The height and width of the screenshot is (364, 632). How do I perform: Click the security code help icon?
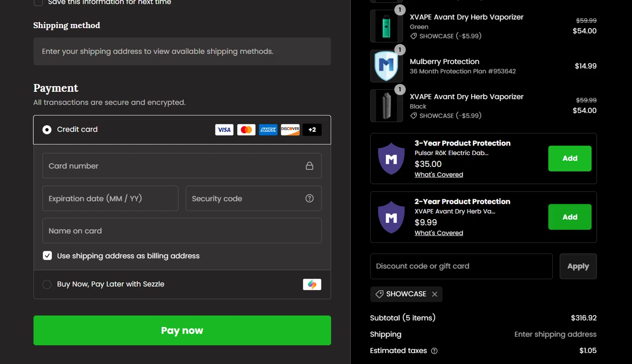(310, 198)
